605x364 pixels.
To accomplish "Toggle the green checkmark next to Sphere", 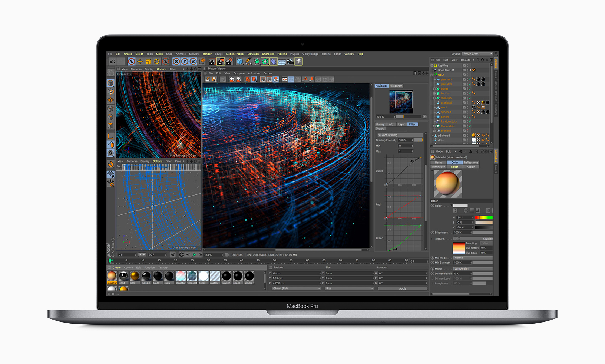I will coord(470,117).
